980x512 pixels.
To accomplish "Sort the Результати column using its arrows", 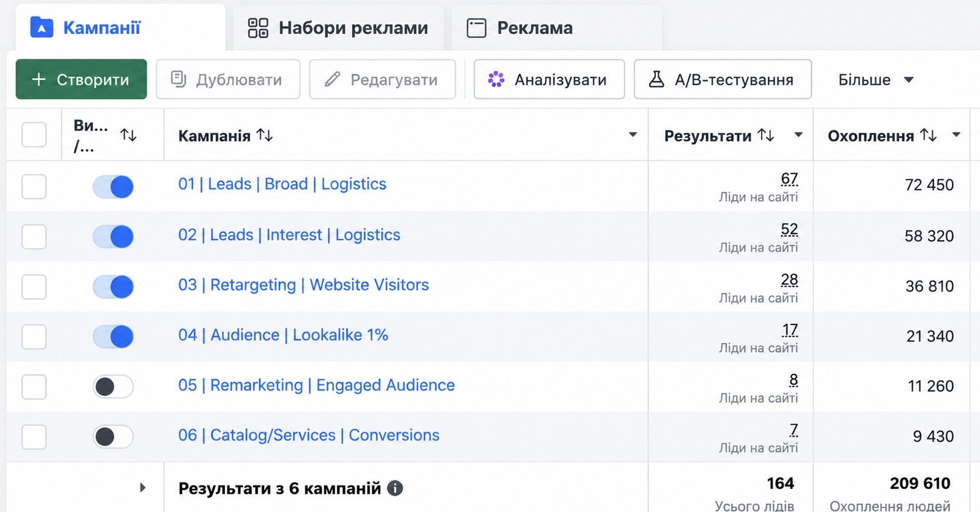I will tap(766, 135).
